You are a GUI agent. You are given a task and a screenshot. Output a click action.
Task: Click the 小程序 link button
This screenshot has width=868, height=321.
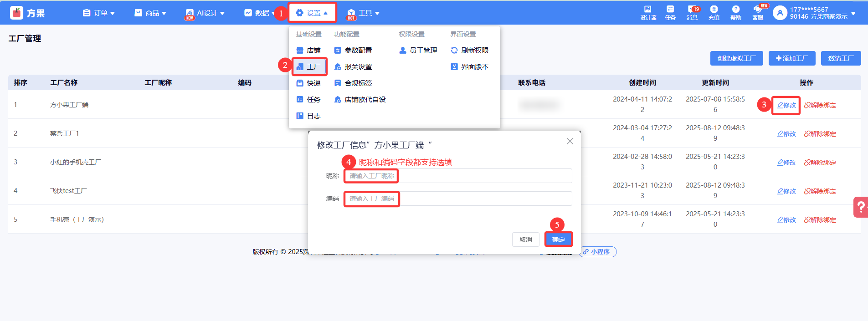coord(597,252)
